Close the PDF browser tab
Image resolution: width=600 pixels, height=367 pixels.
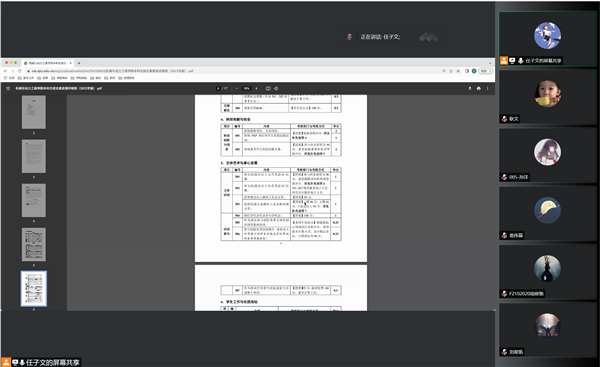(x=71, y=63)
